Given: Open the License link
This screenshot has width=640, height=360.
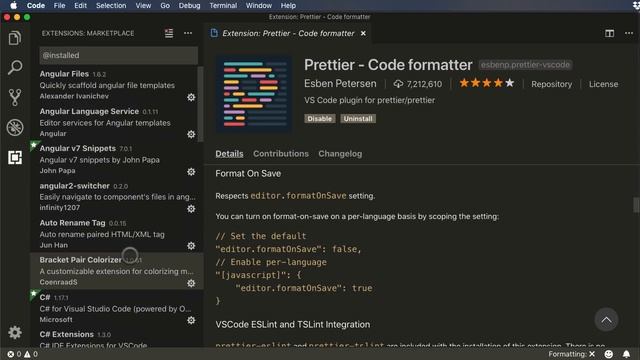Looking at the screenshot, I should (x=603, y=84).
